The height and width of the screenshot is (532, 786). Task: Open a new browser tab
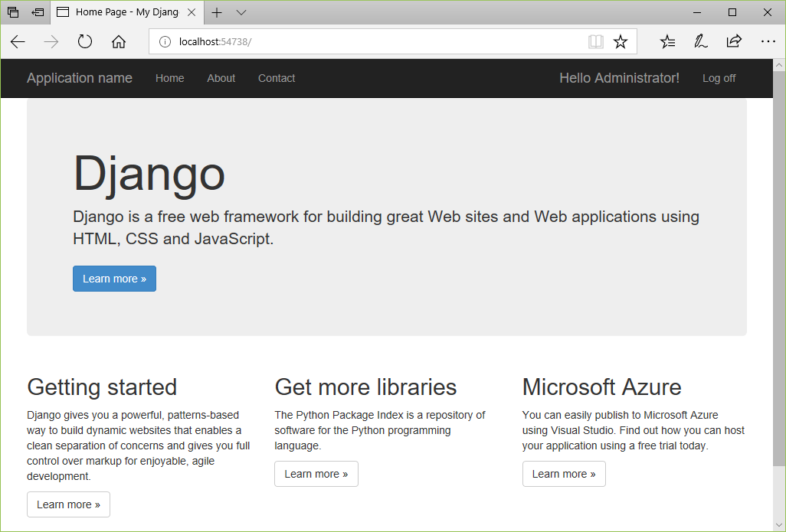pyautogui.click(x=217, y=12)
